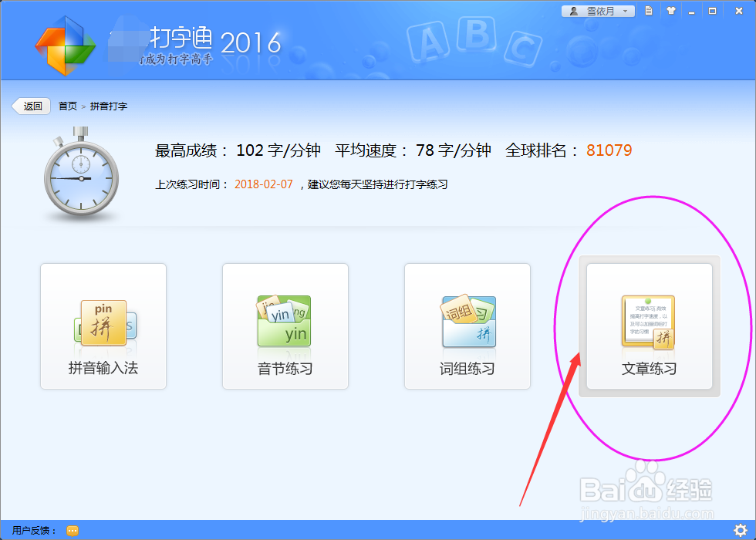Click the 返回 back button
756x540 pixels.
click(x=30, y=106)
